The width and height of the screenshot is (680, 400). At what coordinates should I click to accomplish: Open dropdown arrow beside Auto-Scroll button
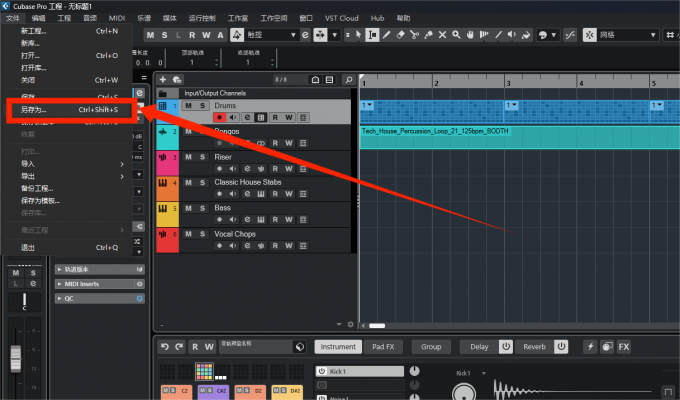(x=334, y=35)
